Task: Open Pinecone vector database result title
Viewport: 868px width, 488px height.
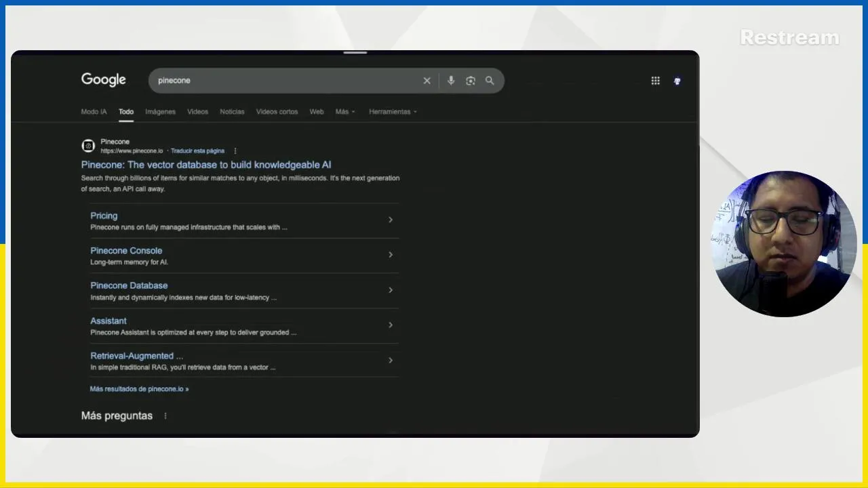Action: coord(206,165)
